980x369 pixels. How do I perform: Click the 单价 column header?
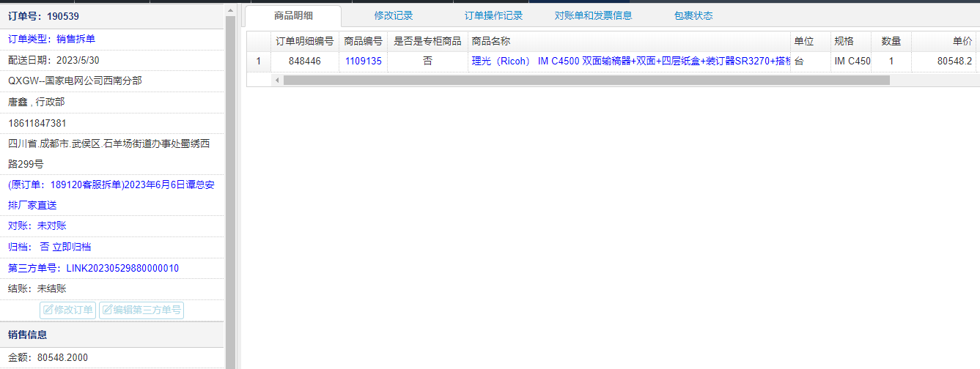944,42
